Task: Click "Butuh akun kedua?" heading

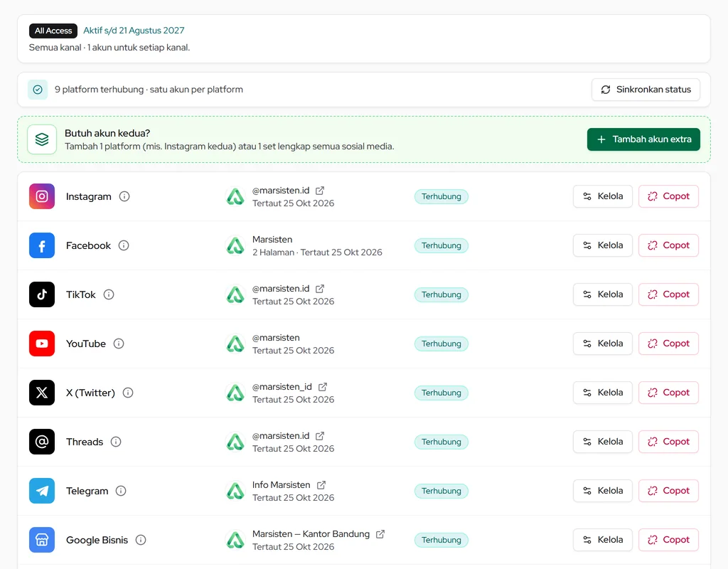Action: [x=107, y=133]
